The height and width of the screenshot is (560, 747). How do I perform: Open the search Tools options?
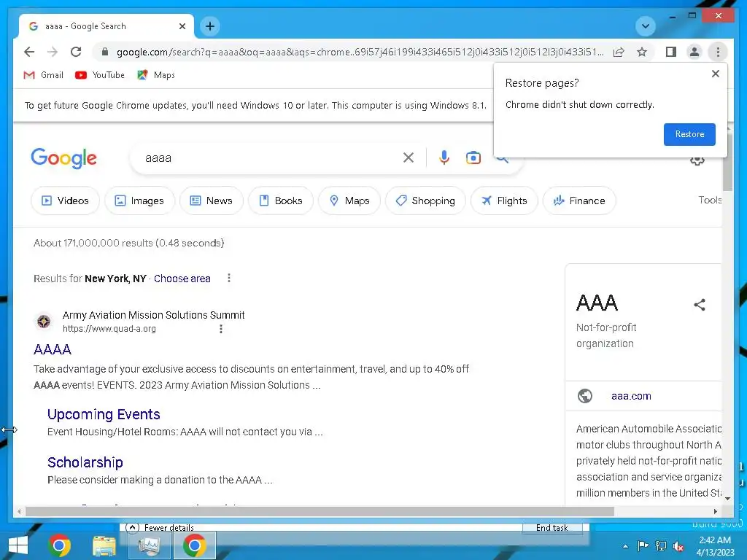click(710, 200)
